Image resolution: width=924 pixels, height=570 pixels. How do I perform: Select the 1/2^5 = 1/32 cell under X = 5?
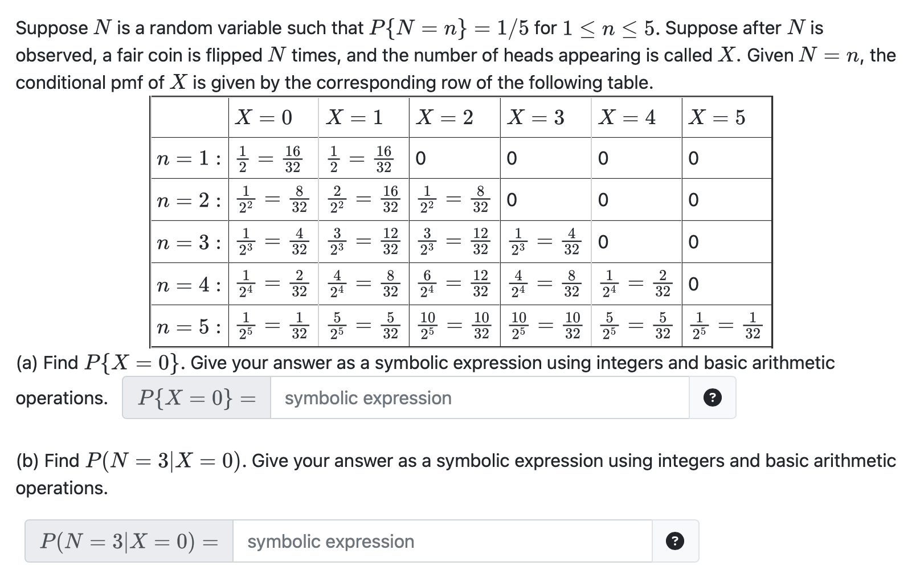(726, 326)
